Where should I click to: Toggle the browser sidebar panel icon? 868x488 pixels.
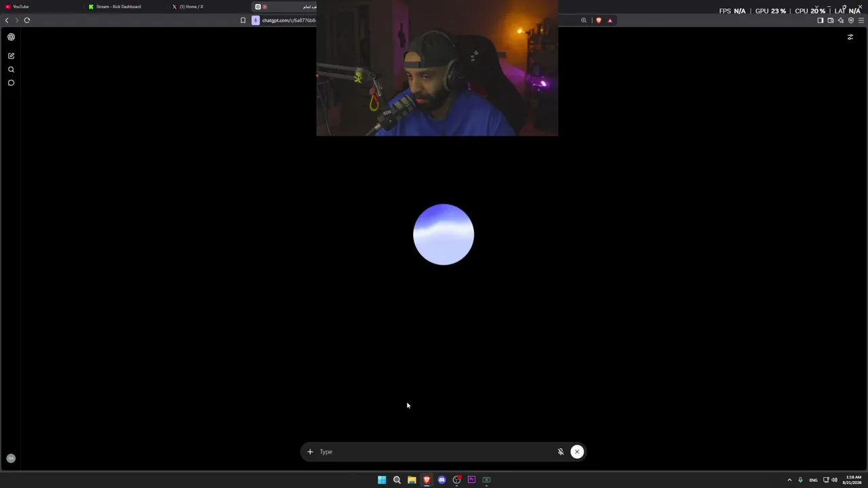point(820,20)
